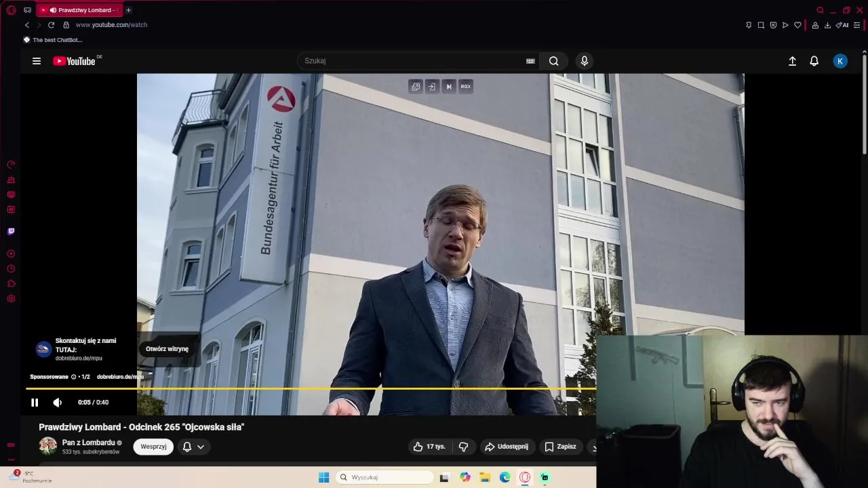Click the Otwórz witrynę ad button

167,349
